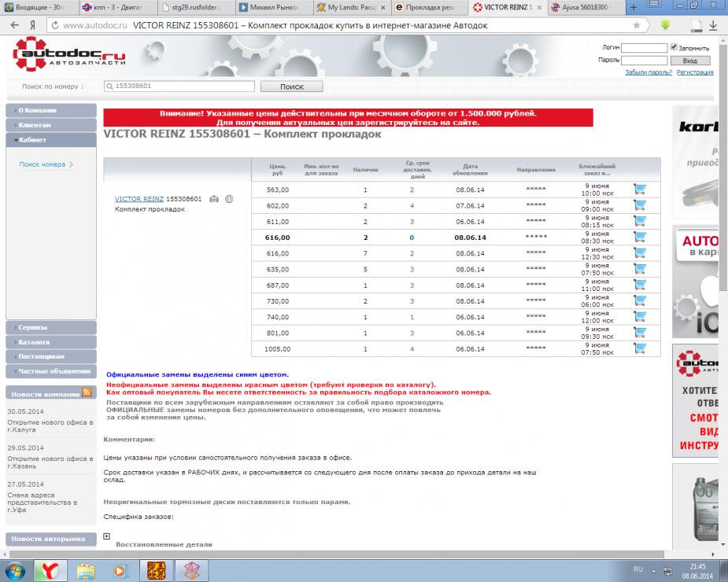The height and width of the screenshot is (582, 728).
Task: Open part photo camera icon
Action: pos(214,199)
